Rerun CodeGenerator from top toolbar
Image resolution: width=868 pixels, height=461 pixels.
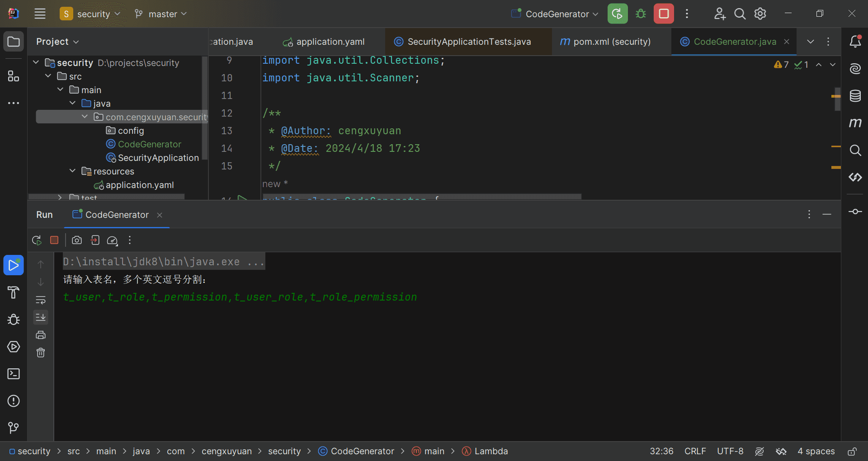pos(618,14)
